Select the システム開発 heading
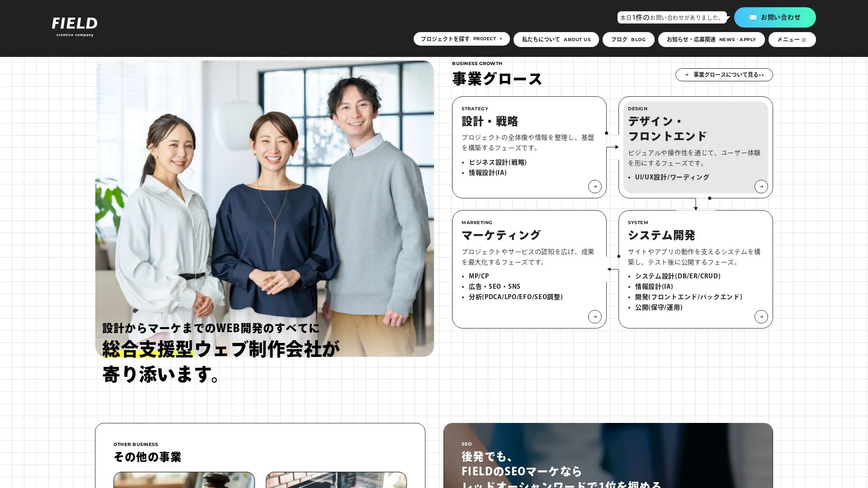Viewport: 868px width, 488px height. (x=661, y=235)
